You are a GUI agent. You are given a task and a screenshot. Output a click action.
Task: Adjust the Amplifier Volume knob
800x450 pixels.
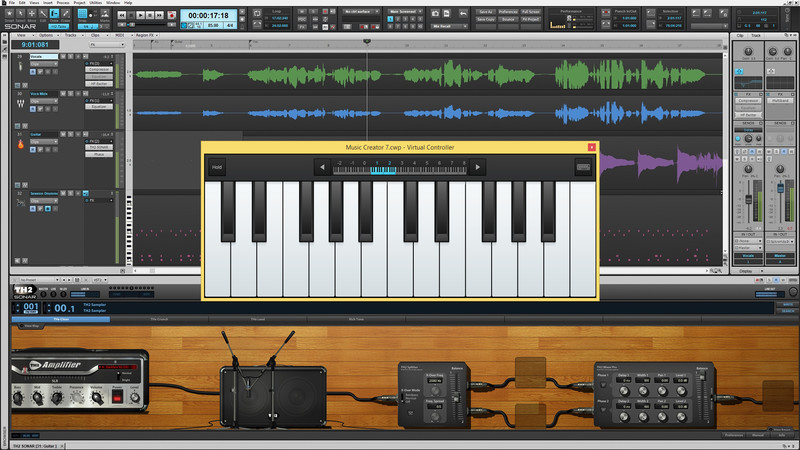[x=96, y=398]
